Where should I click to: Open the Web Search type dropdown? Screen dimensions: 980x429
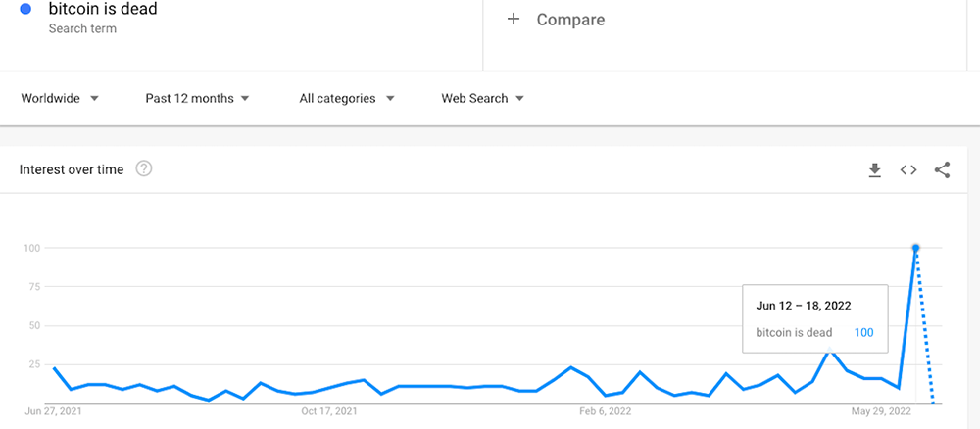(x=482, y=98)
